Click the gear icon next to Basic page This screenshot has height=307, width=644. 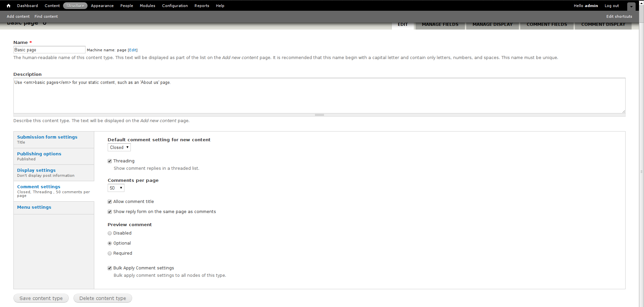(x=45, y=23)
